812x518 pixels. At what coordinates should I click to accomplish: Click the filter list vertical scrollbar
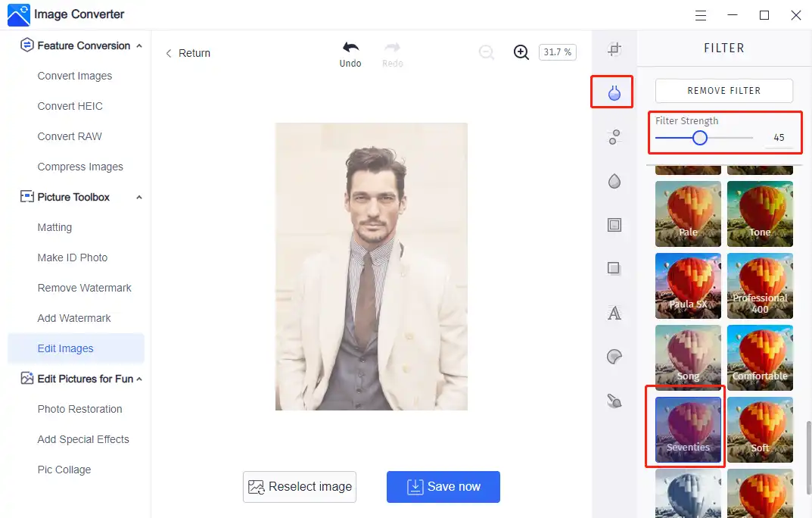pyautogui.click(x=808, y=457)
